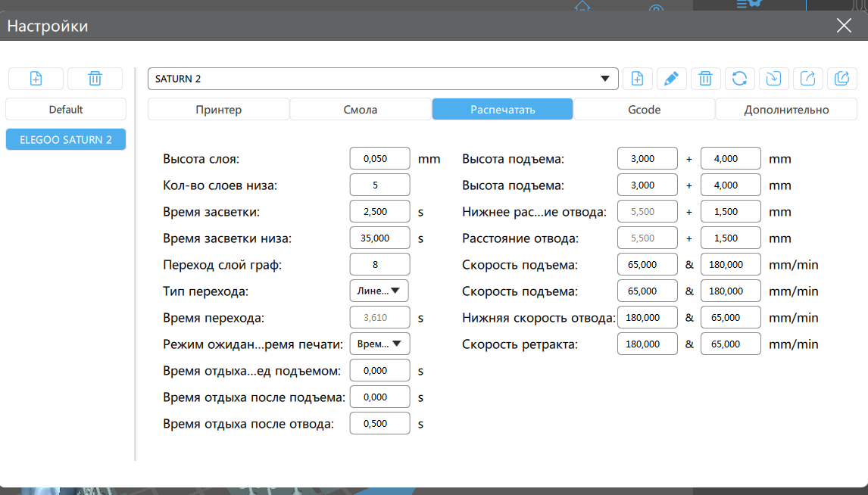Open the SATURN 2 profile dropdown
Viewport: 868px width, 495px height.
[382, 79]
